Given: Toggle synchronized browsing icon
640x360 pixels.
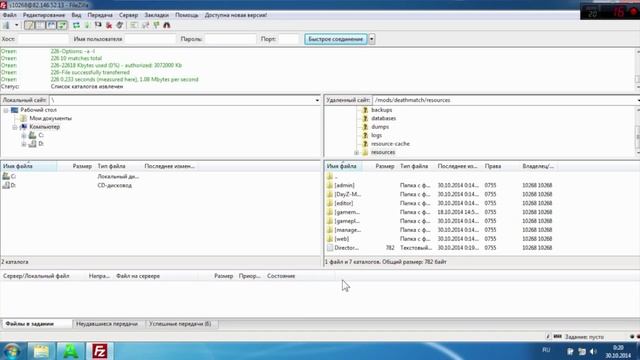Looking at the screenshot, I should 156,25.
